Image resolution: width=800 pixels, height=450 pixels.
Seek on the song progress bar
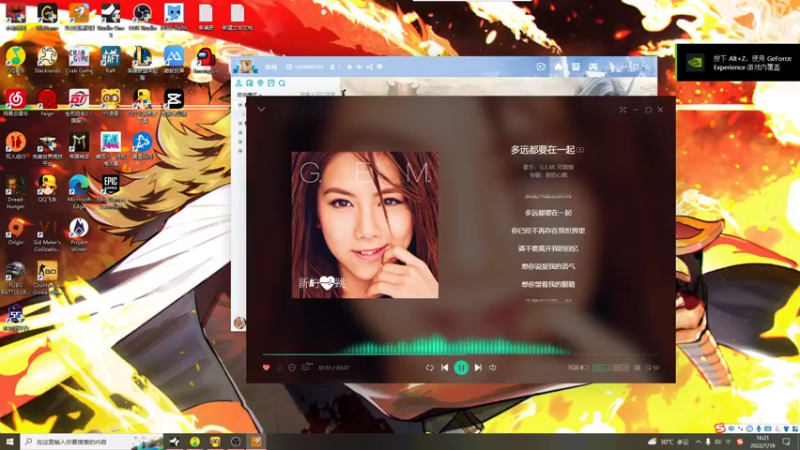(x=461, y=354)
